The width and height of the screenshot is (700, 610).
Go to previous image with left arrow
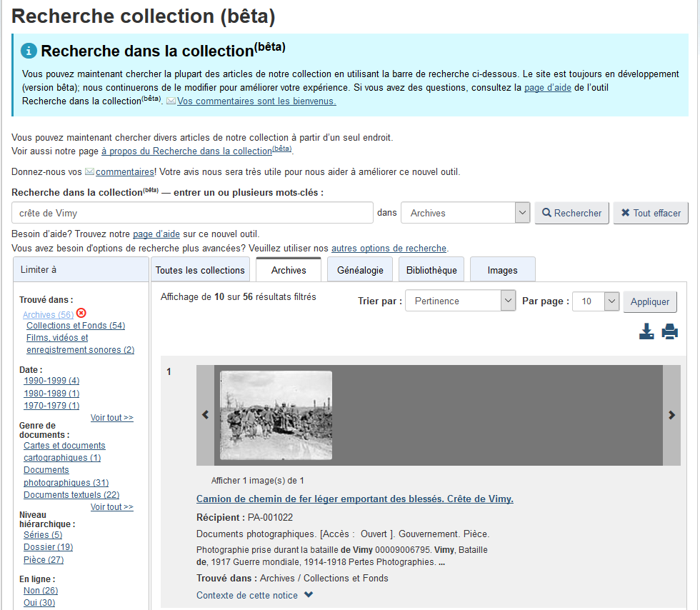[205, 415]
